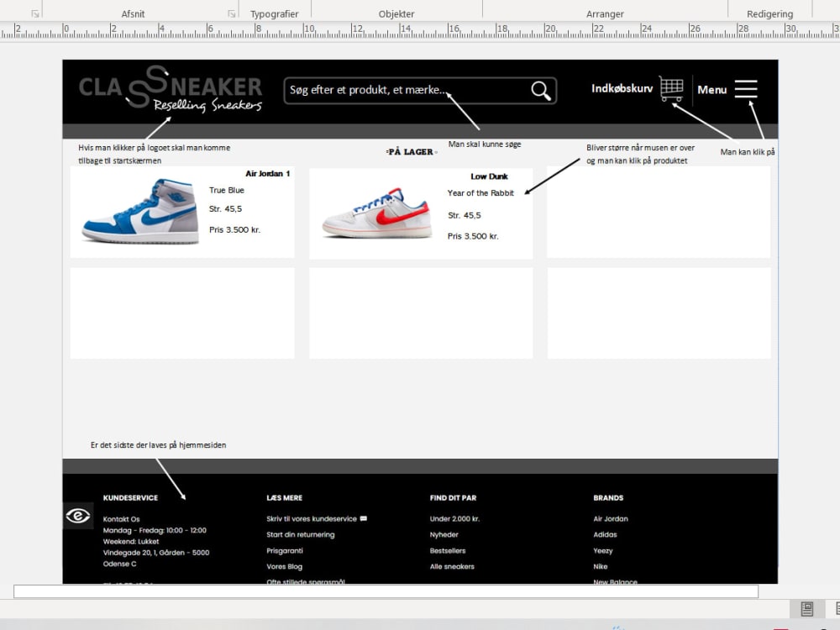
Task: Select the Indkøbskurv label
Action: pos(622,88)
